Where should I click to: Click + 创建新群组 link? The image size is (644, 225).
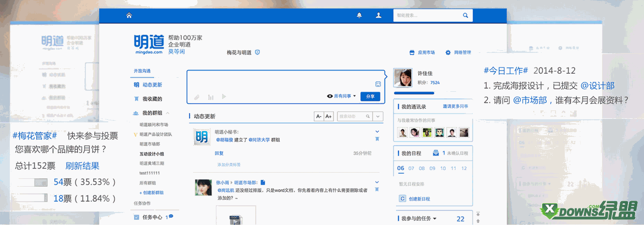[x=151, y=192]
